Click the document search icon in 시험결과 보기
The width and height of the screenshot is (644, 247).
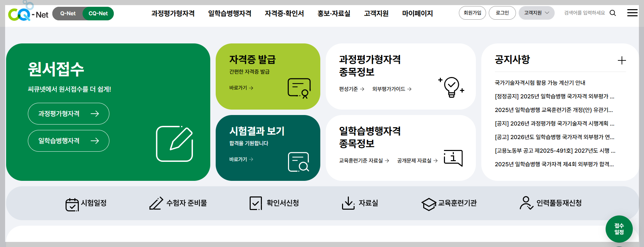click(299, 162)
